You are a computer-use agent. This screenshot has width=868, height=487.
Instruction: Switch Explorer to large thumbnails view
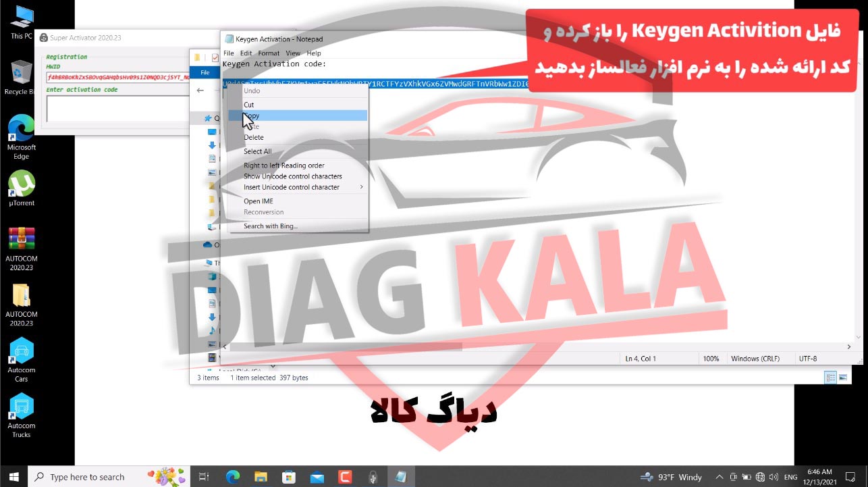point(842,376)
